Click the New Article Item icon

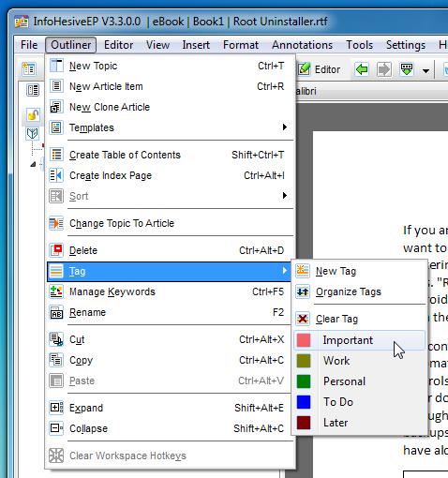click(x=56, y=86)
